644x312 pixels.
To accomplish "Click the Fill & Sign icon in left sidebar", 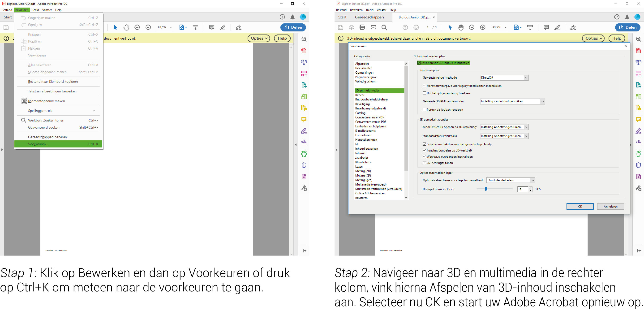I will click(304, 131).
